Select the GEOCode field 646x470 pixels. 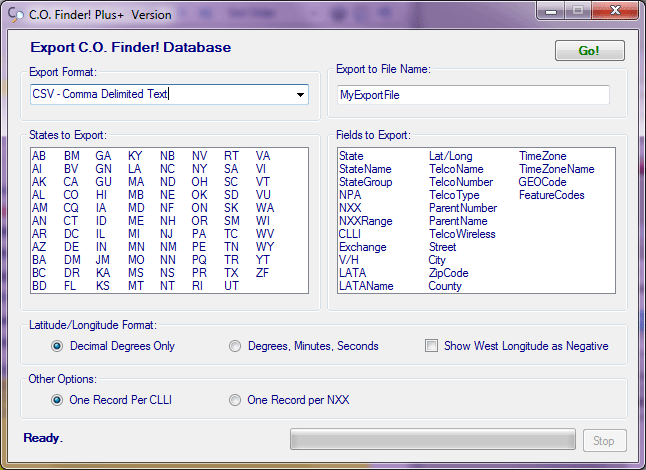[542, 182]
